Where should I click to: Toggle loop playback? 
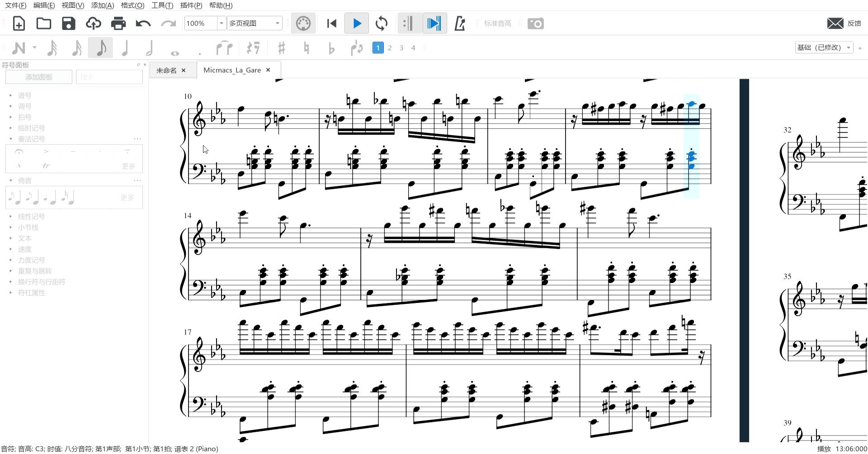[x=382, y=24]
